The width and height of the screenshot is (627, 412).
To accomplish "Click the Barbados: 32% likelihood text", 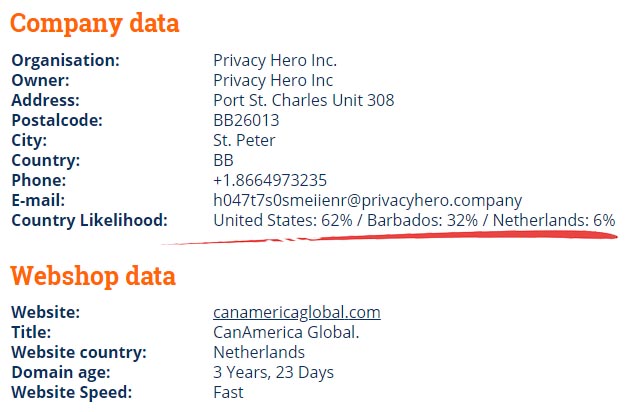I will tap(422, 220).
